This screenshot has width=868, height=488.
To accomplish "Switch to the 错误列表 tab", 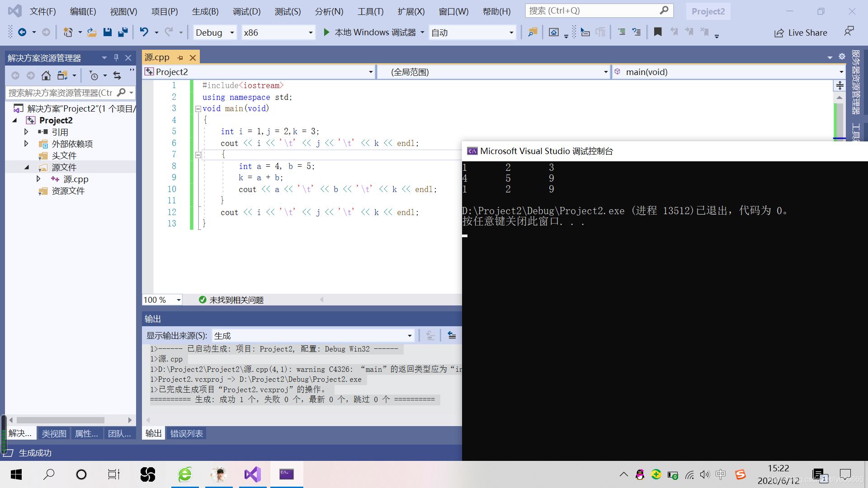I will click(186, 433).
